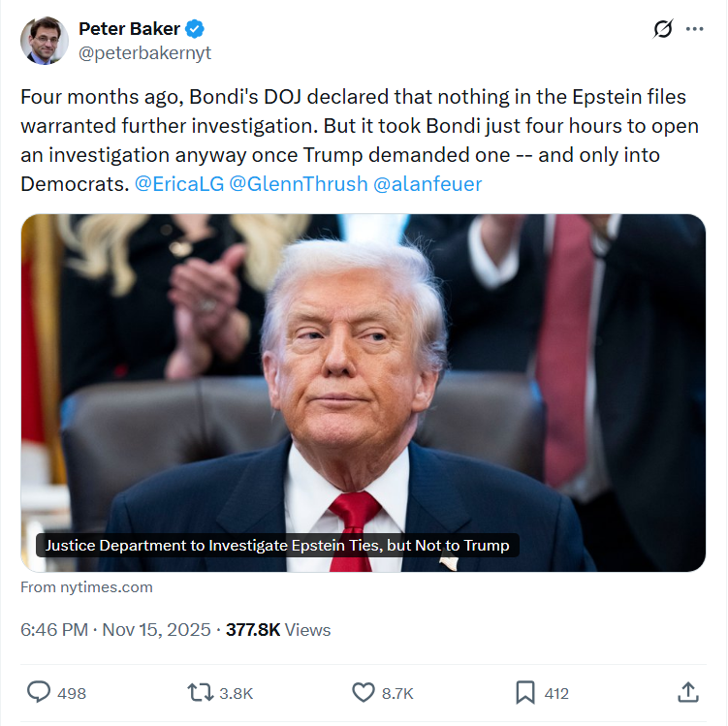Click the 377.8K Views count

click(x=278, y=630)
